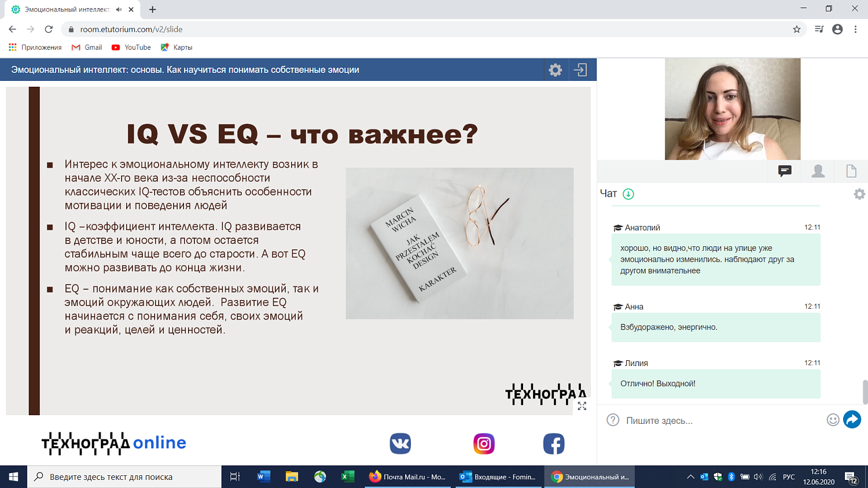The height and width of the screenshot is (488, 868).
Task: Open emoji picker in chat
Action: 833,420
